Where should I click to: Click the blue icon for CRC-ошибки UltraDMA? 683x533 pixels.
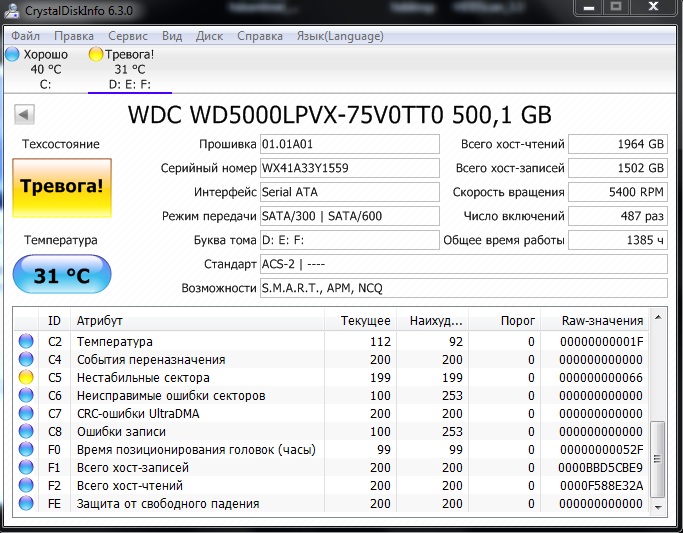(25, 414)
